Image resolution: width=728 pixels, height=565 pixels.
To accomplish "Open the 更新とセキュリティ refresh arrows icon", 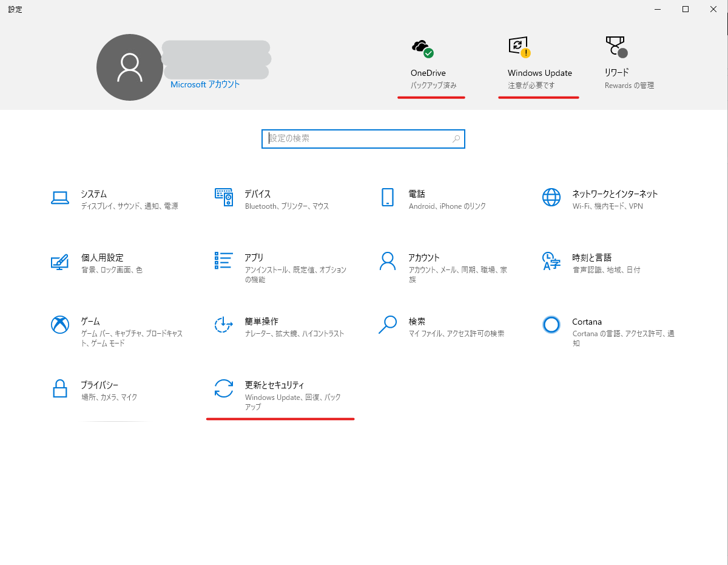I will coord(224,388).
